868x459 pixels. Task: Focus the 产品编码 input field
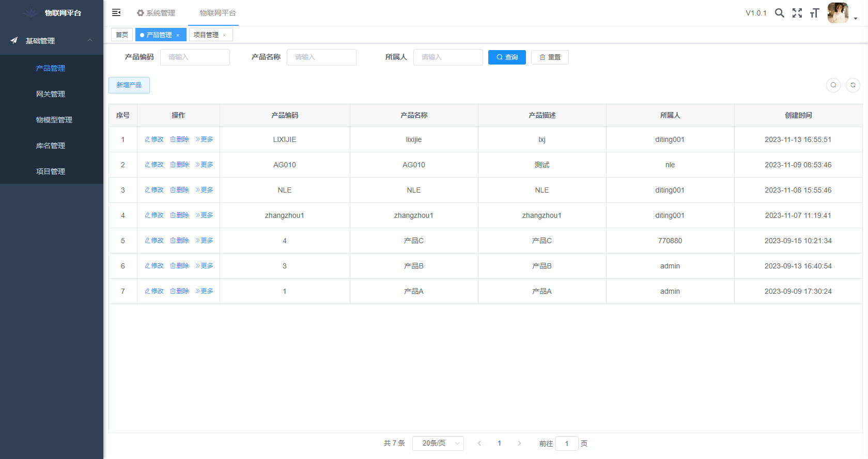[x=195, y=57]
